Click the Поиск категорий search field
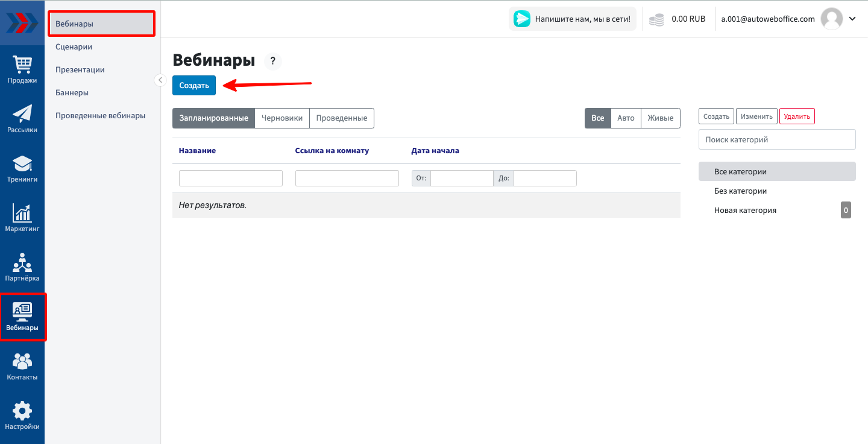 [776, 139]
